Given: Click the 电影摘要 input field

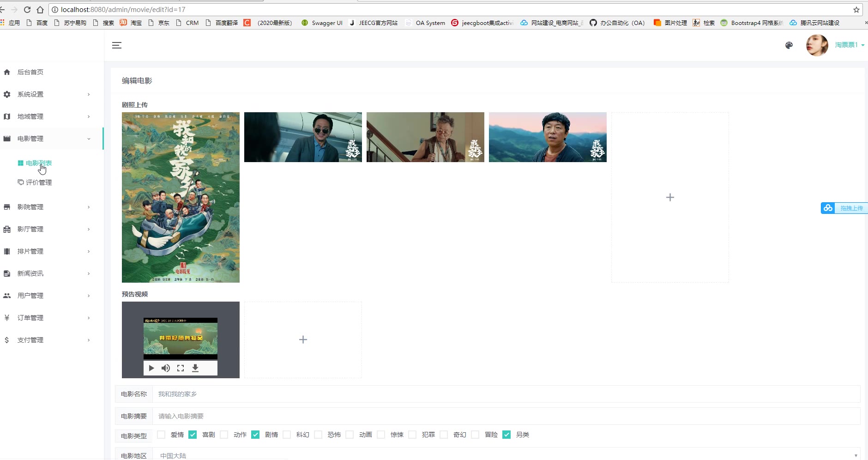Looking at the screenshot, I should point(506,416).
